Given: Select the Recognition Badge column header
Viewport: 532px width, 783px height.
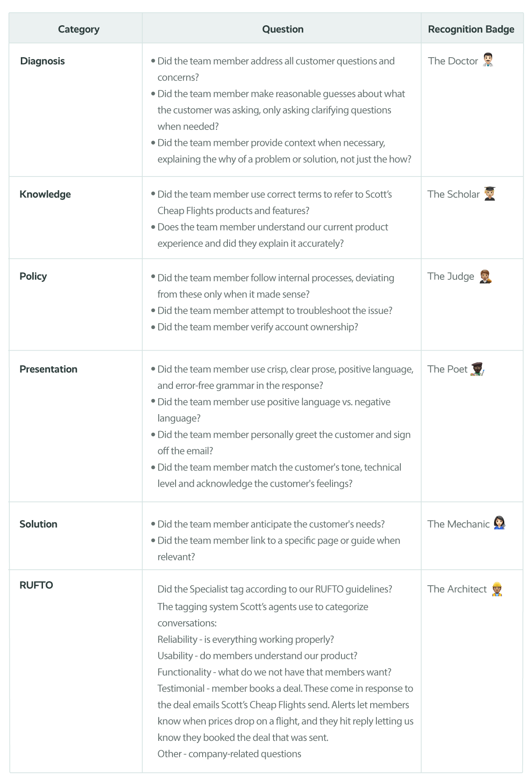Looking at the screenshot, I should pos(471,29).
